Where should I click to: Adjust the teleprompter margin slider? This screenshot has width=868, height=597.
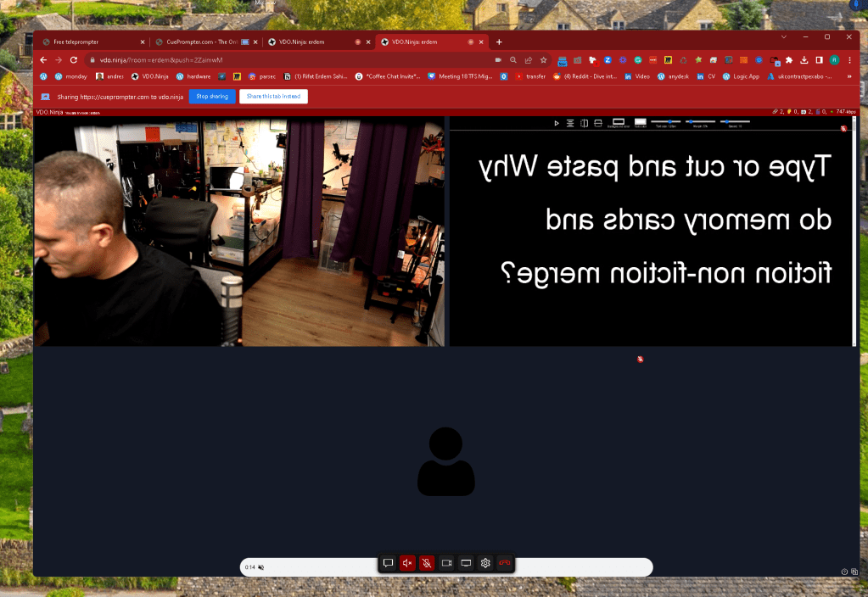coord(700,122)
